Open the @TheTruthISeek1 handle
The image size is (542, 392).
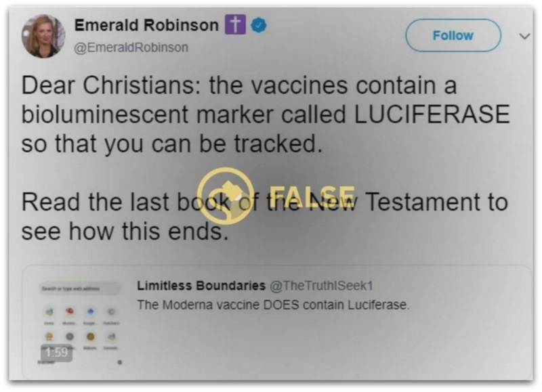pos(321,286)
